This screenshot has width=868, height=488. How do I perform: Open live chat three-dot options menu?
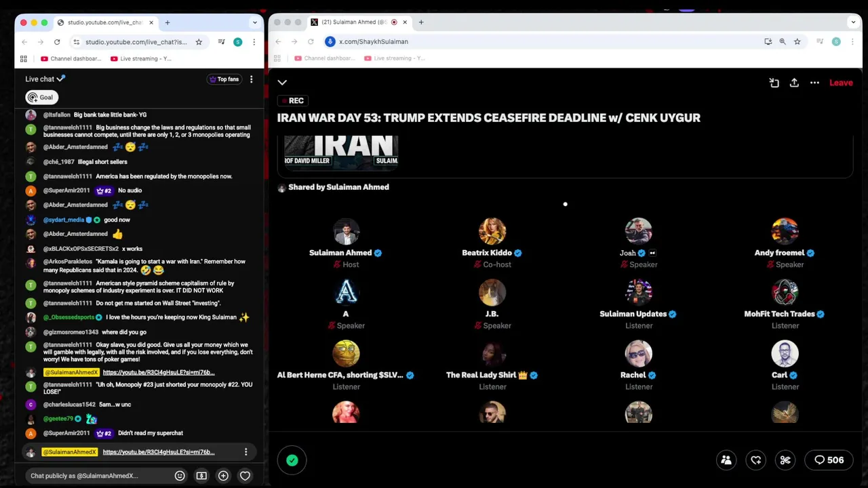[x=251, y=79]
